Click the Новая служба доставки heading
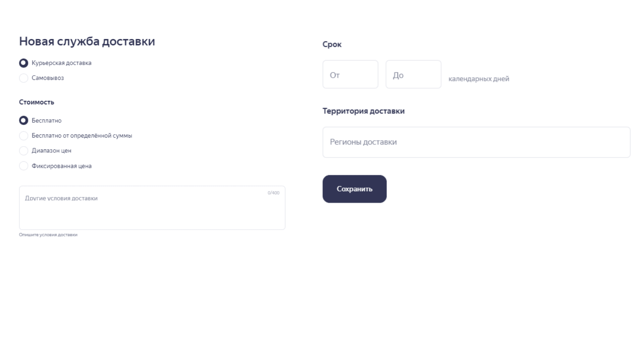The width and height of the screenshot is (644, 362). point(87,41)
